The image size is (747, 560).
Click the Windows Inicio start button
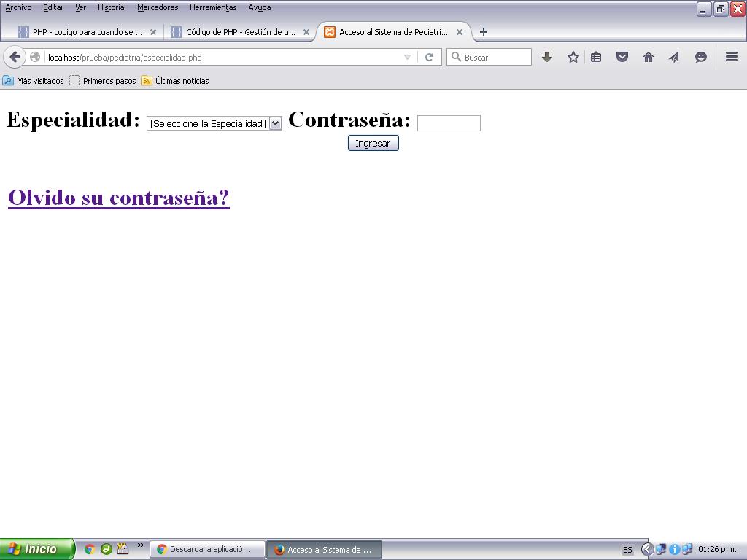[37, 549]
